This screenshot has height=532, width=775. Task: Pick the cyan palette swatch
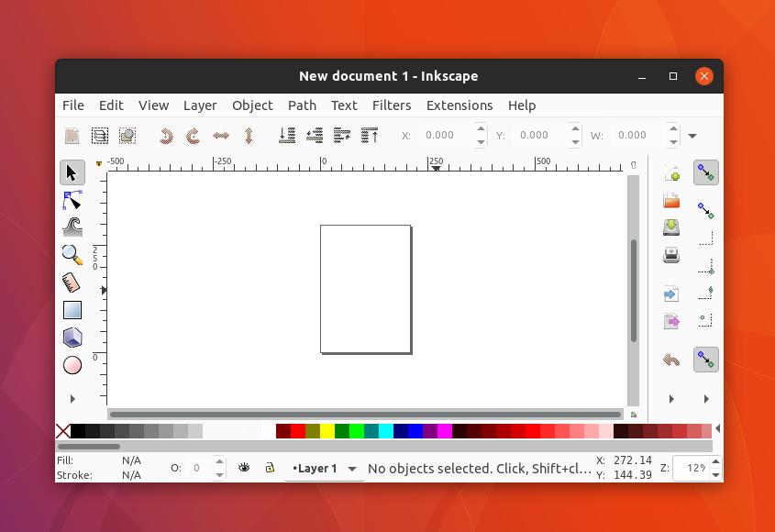[x=386, y=431]
